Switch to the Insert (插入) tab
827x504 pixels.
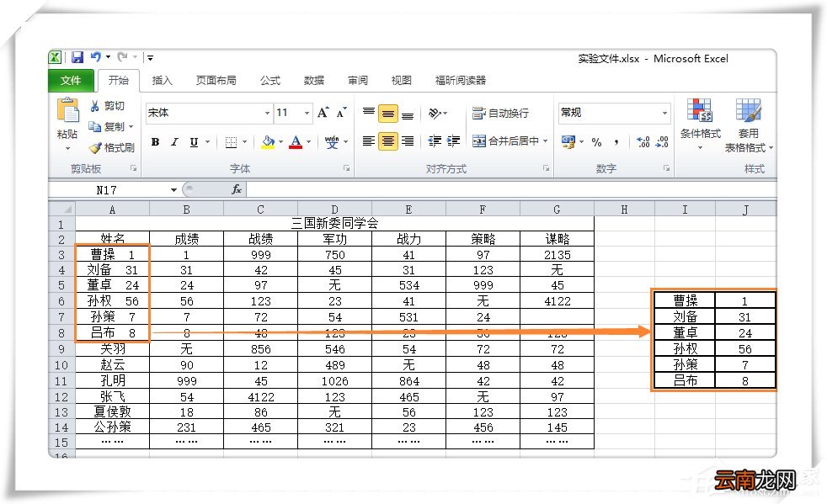pyautogui.click(x=162, y=81)
